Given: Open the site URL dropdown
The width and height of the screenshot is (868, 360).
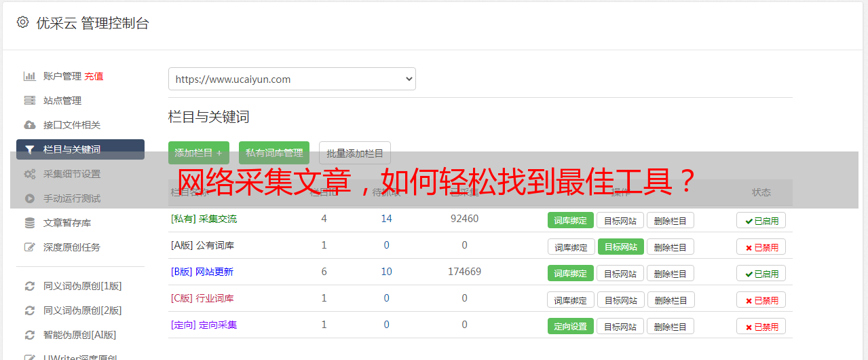Looking at the screenshot, I should (x=292, y=79).
